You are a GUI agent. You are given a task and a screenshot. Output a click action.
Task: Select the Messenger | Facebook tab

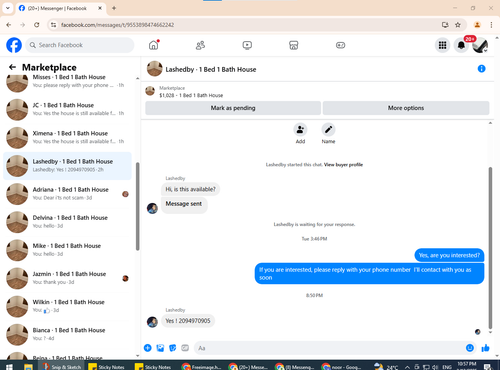[60, 8]
